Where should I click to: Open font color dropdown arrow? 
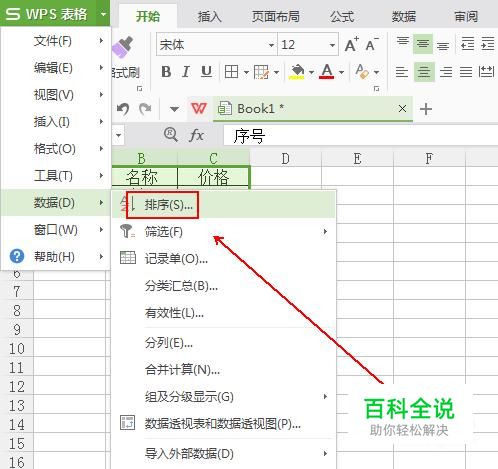click(x=341, y=72)
